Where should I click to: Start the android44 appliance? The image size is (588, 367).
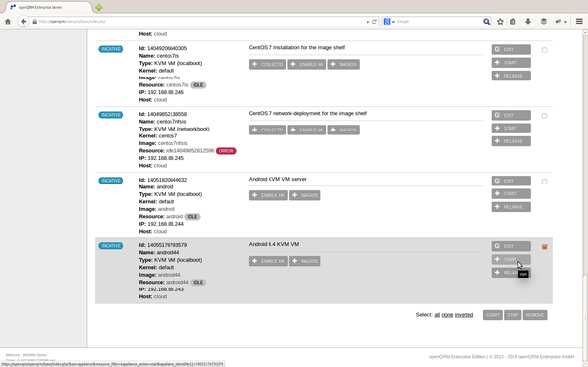[512, 260]
